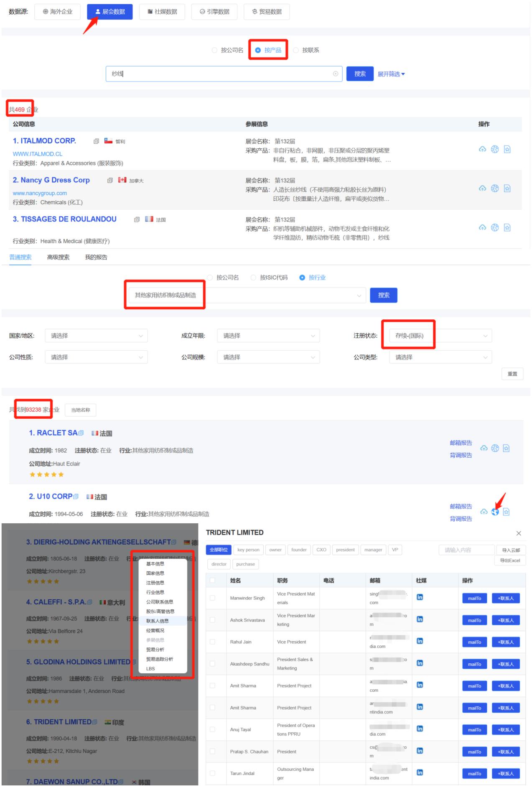Click cloud upload icon for RACLET SA

pos(484,448)
